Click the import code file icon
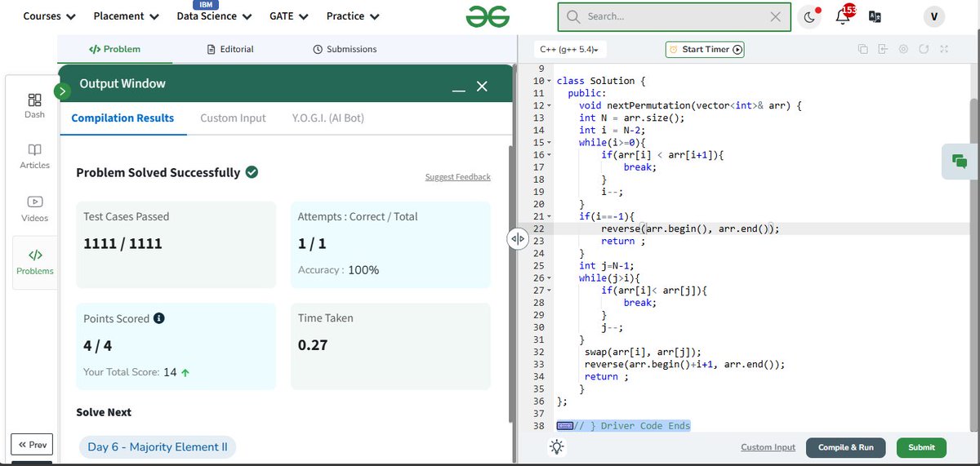Image resolution: width=980 pixels, height=466 pixels. coord(883,50)
